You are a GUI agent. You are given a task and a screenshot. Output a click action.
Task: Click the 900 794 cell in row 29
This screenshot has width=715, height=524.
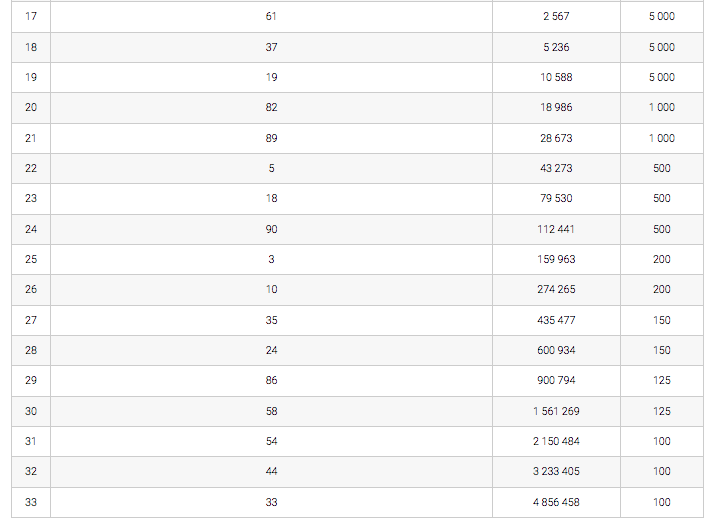[x=556, y=380]
